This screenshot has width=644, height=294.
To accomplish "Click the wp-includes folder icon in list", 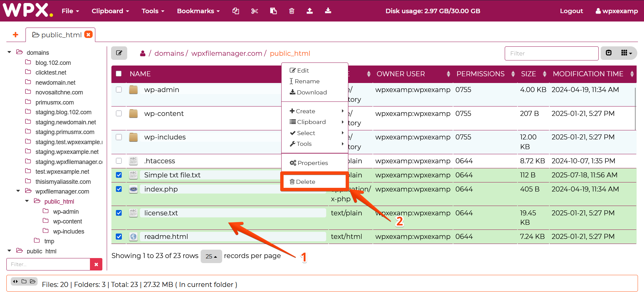I will point(134,137).
